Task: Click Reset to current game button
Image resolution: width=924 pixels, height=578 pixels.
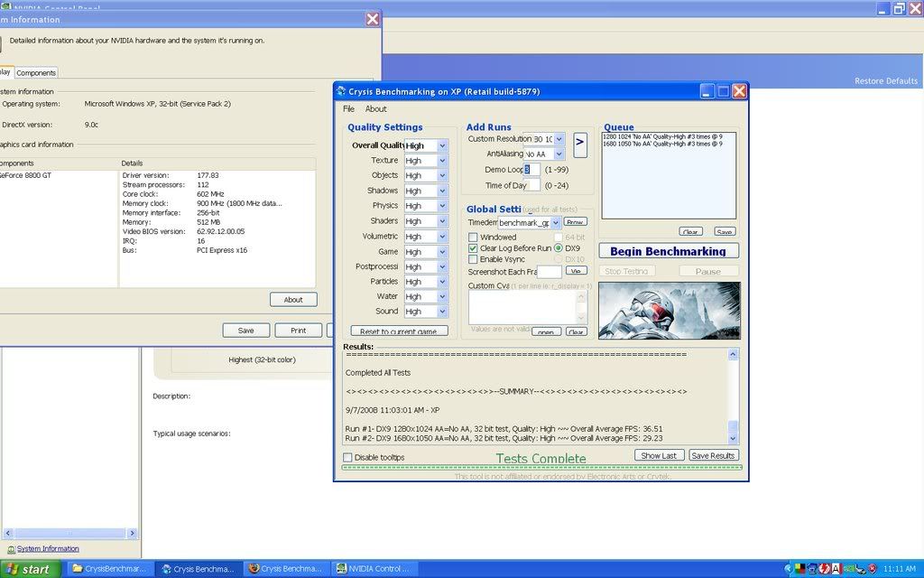Action: [399, 331]
